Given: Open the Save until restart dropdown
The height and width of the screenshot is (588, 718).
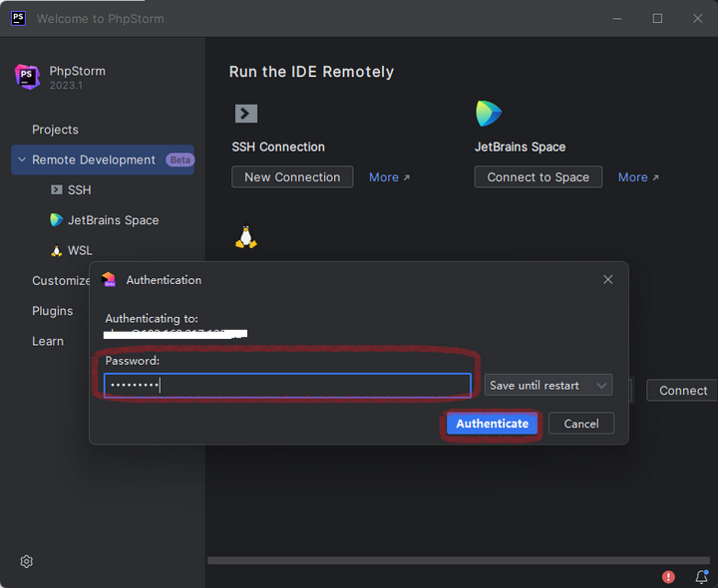Looking at the screenshot, I should coord(547,386).
